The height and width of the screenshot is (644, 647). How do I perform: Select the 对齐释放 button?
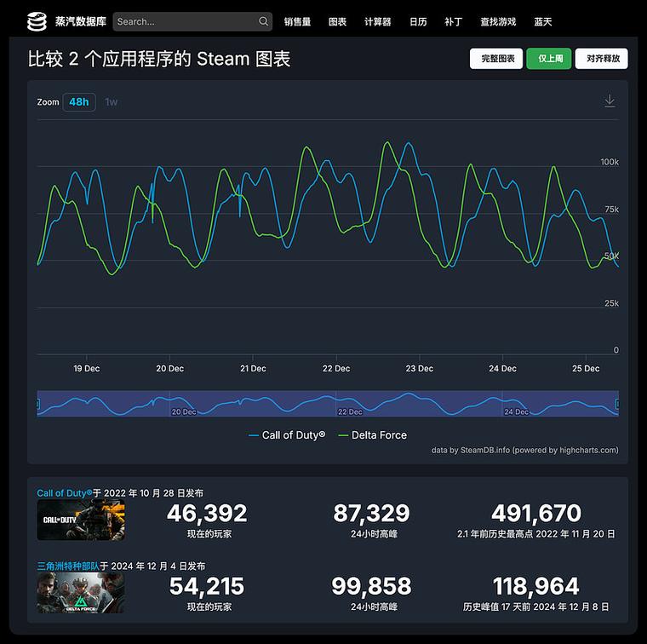(x=602, y=59)
